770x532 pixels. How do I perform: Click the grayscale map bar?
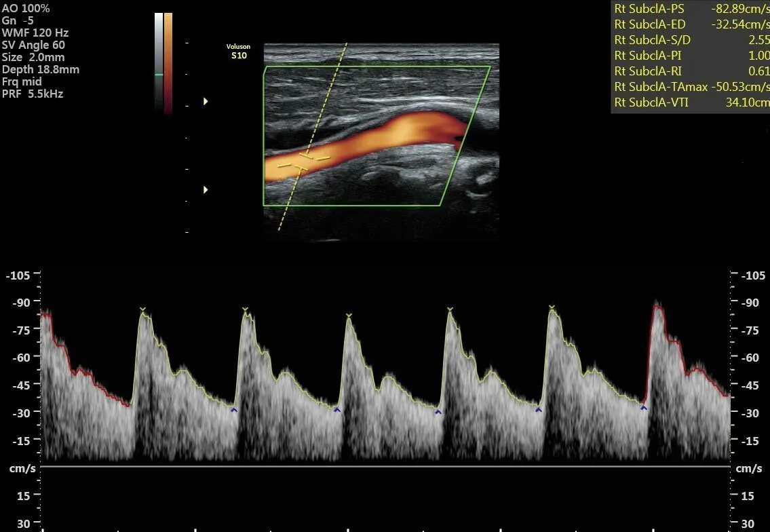[x=159, y=62]
